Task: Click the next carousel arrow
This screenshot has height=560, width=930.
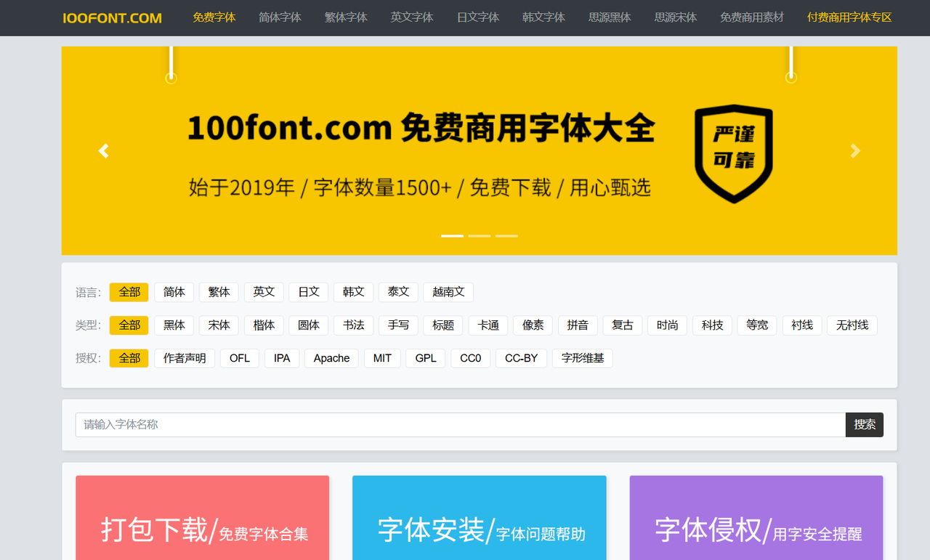Action: (855, 150)
